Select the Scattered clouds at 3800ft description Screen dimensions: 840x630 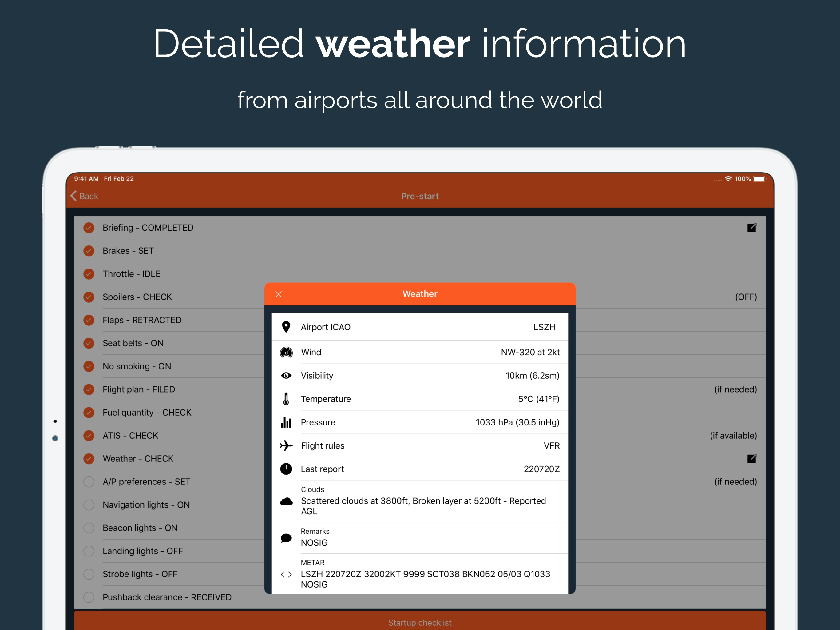coord(423,506)
